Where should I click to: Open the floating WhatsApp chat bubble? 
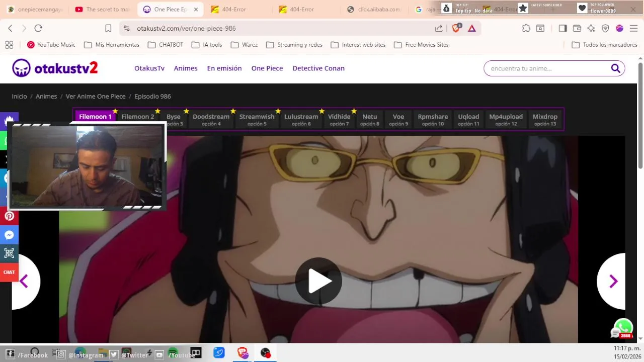pyautogui.click(x=623, y=327)
